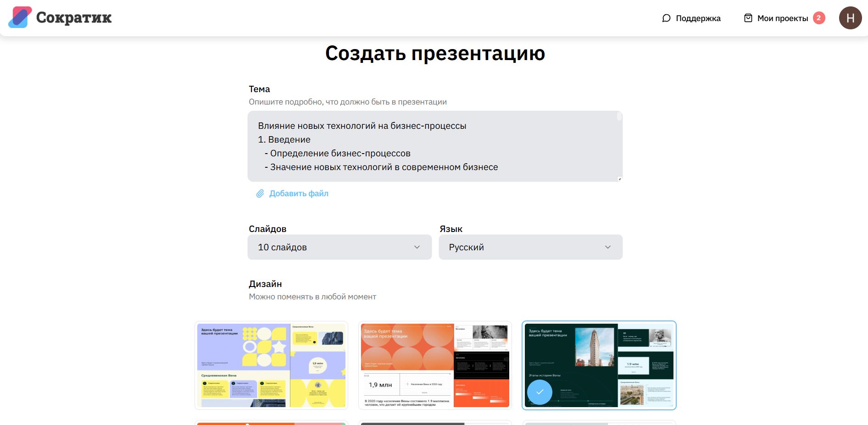
Task: Click the Сократик logo
Action: [59, 17]
